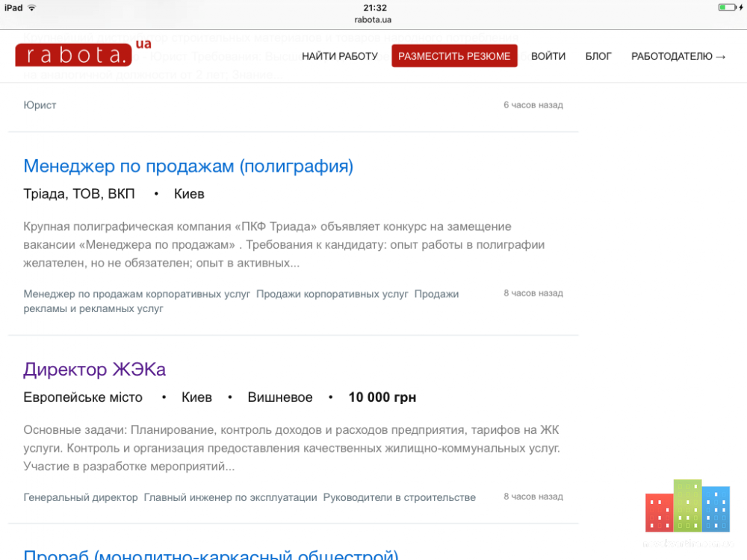The width and height of the screenshot is (747, 560).
Task: Open vacancy Менеджер по продажам (полиграфия)
Action: pos(189,167)
